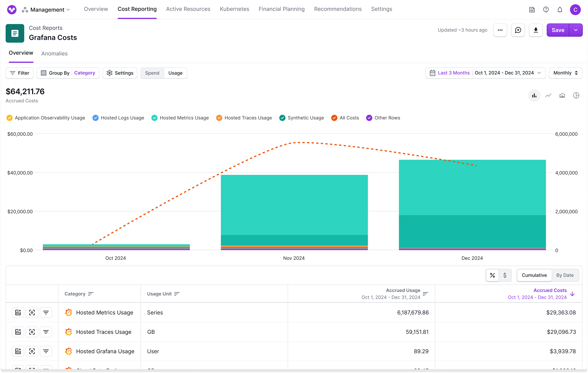Click chart icon for Hosted Traces Usage row

(18, 332)
